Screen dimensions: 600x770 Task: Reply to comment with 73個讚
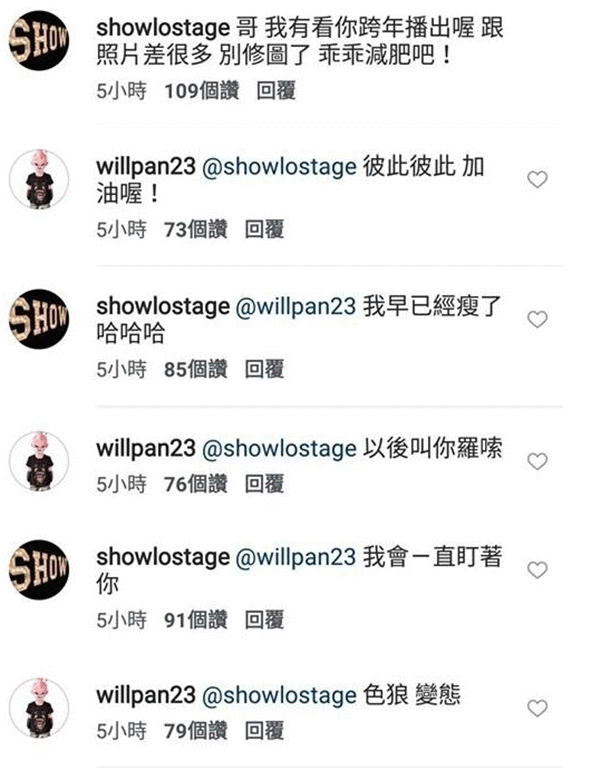tap(264, 229)
